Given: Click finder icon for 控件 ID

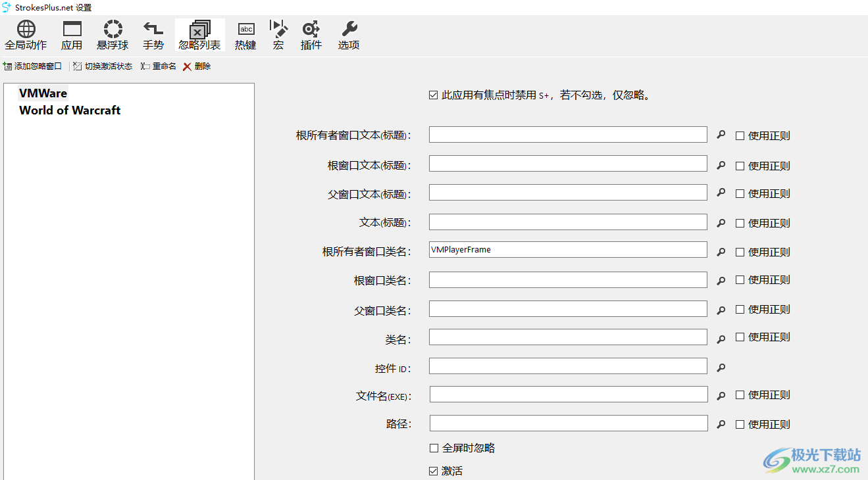Looking at the screenshot, I should pos(721,368).
